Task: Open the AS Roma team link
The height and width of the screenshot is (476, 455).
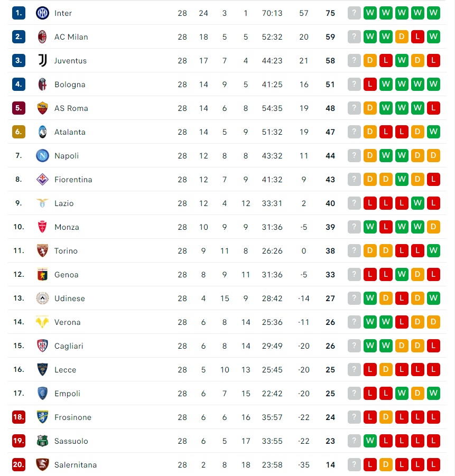Action: coord(71,108)
